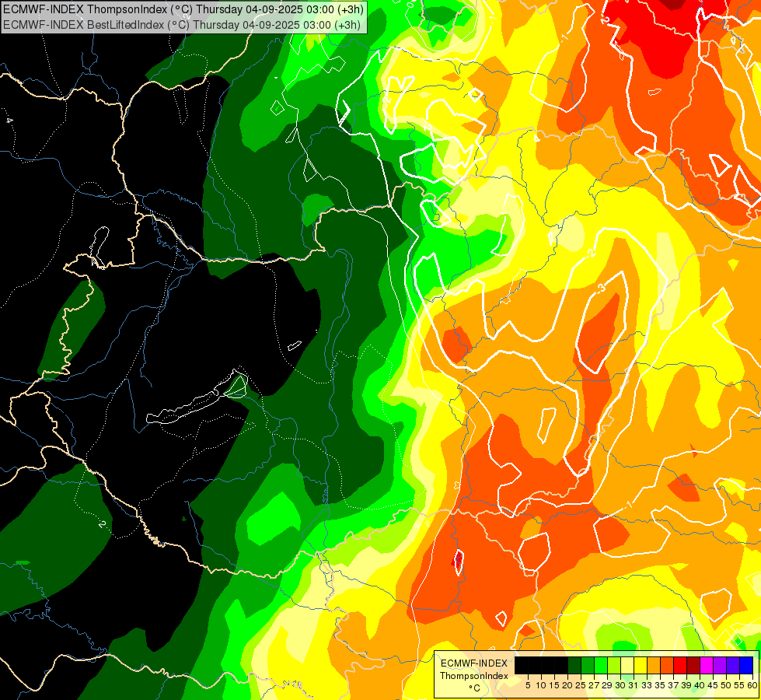Click legend value 10

click(541, 685)
